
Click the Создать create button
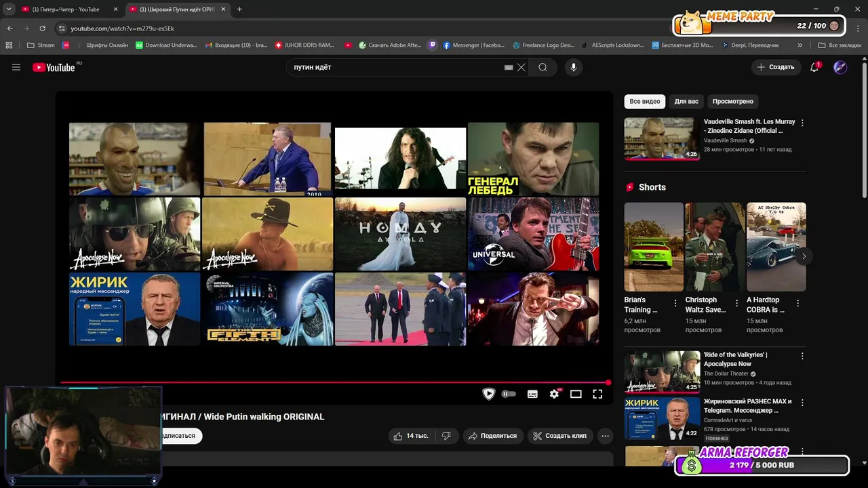point(776,67)
